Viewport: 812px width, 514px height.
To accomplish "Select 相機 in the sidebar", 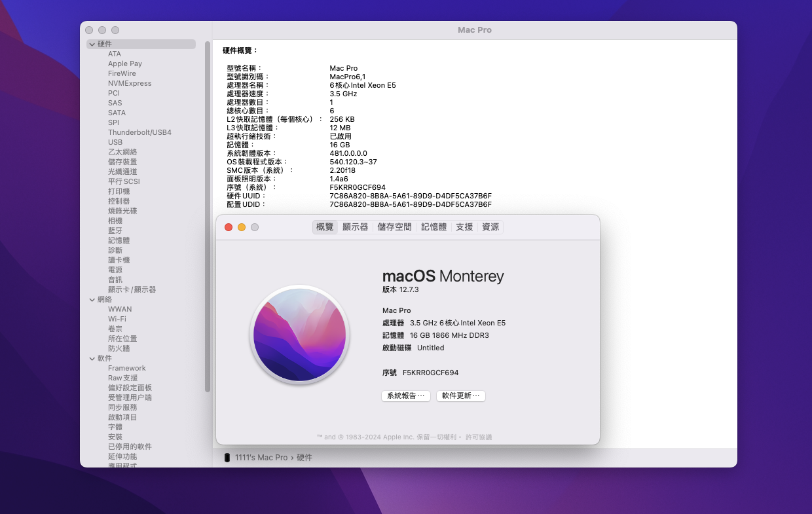I will (115, 221).
